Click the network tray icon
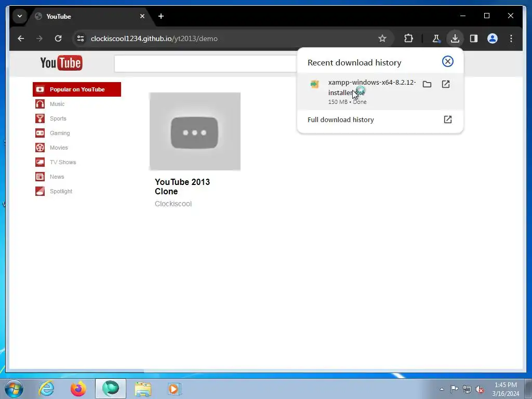Image resolution: width=532 pixels, height=399 pixels. [467, 389]
